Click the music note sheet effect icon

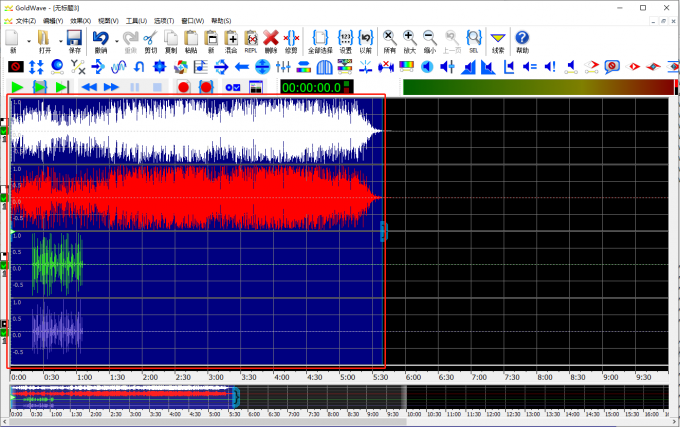tap(201, 67)
